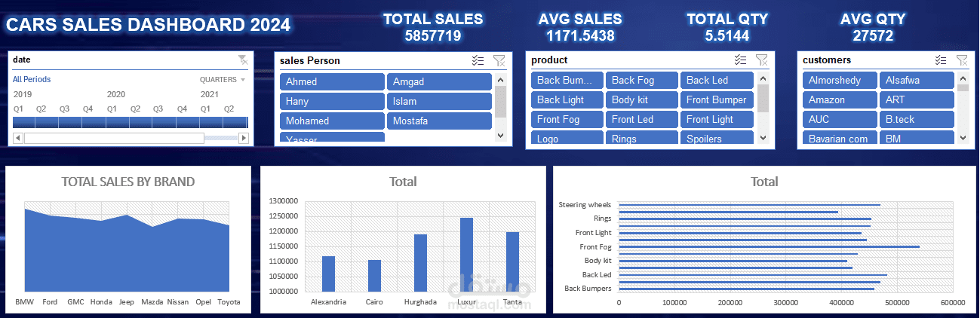Select TOTAL SALES BY BRAND chart title

[128, 182]
